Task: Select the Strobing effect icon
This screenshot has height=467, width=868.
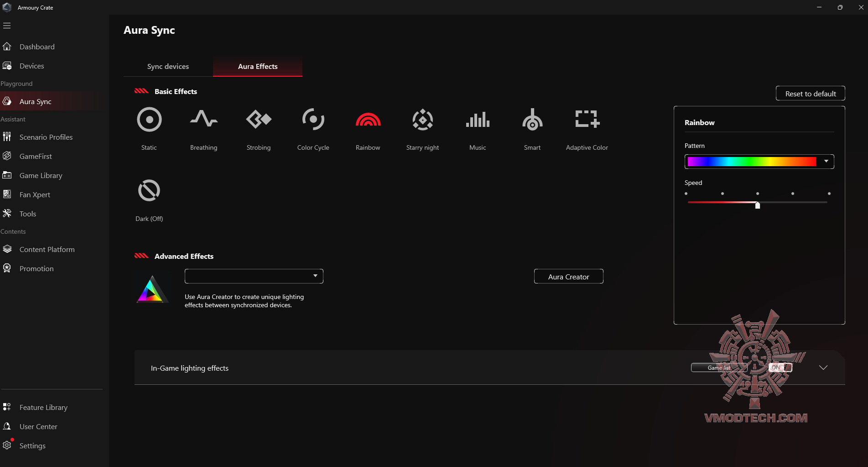Action: [259, 119]
